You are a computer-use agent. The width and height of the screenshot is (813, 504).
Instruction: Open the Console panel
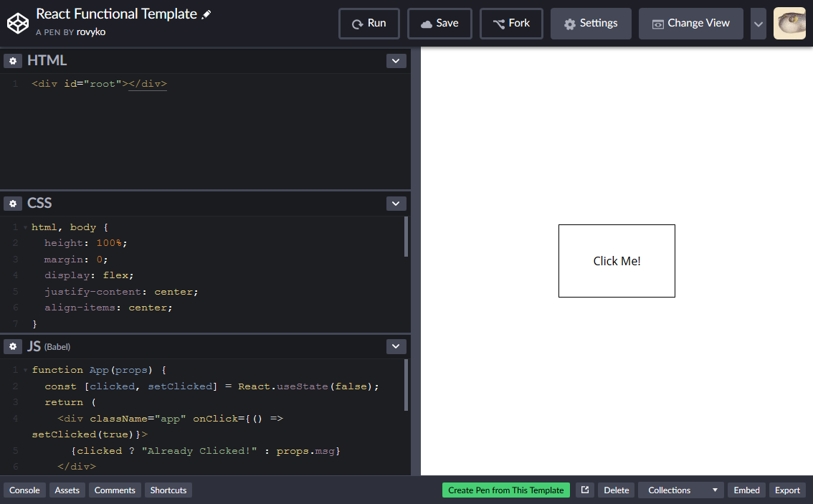tap(24, 490)
